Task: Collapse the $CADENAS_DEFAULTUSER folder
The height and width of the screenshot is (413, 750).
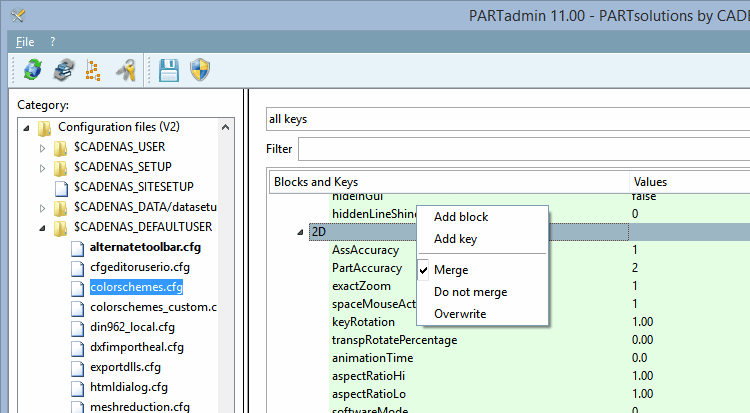Action: coord(42,227)
